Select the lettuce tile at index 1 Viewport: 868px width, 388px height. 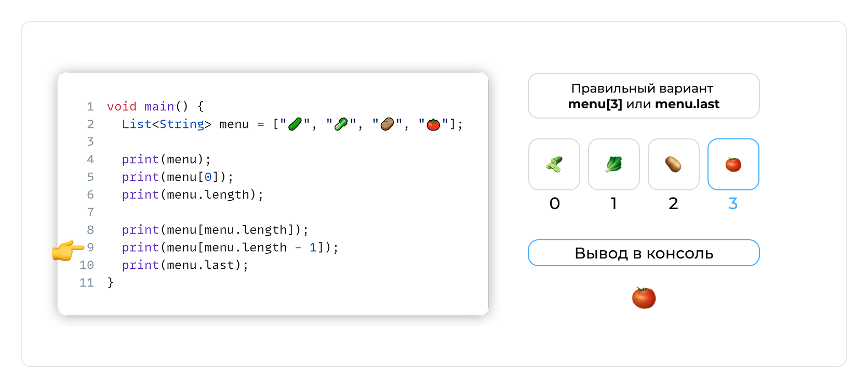point(613,164)
